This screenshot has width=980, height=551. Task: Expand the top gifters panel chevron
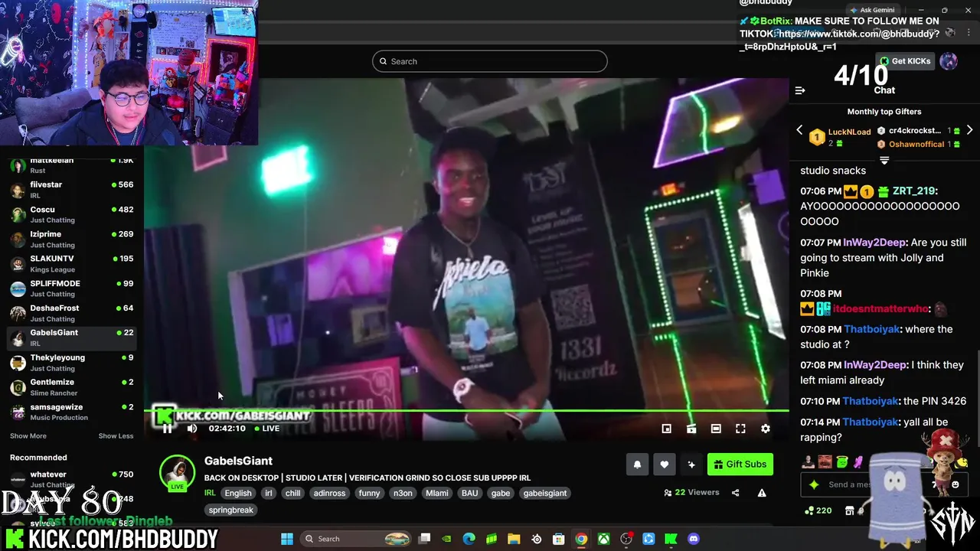(884, 161)
